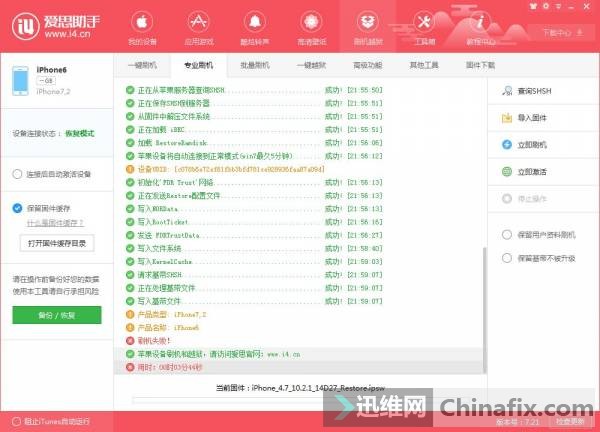Click 立即刷机 label in right panel
Image resolution: width=600 pixels, height=432 pixels.
pos(532,145)
